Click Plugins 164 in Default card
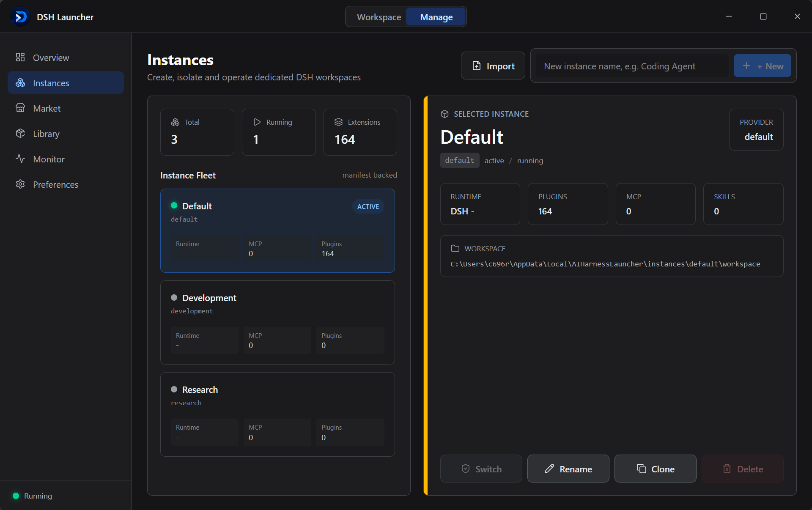 (350, 249)
